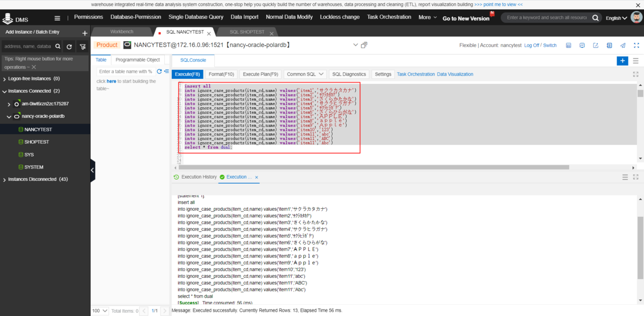Click the 'here' link to build table

click(112, 82)
